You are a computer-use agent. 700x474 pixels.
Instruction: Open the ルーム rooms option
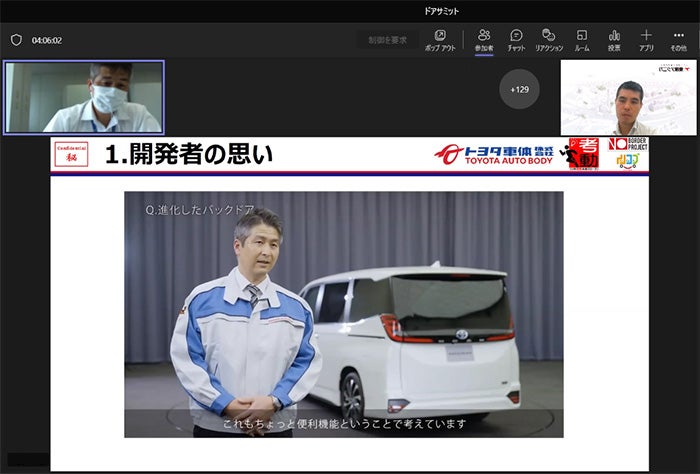[x=582, y=40]
